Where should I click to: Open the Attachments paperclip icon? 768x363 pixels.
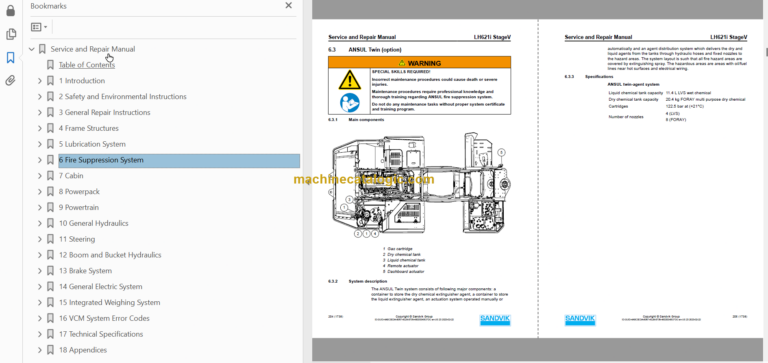pos(10,81)
